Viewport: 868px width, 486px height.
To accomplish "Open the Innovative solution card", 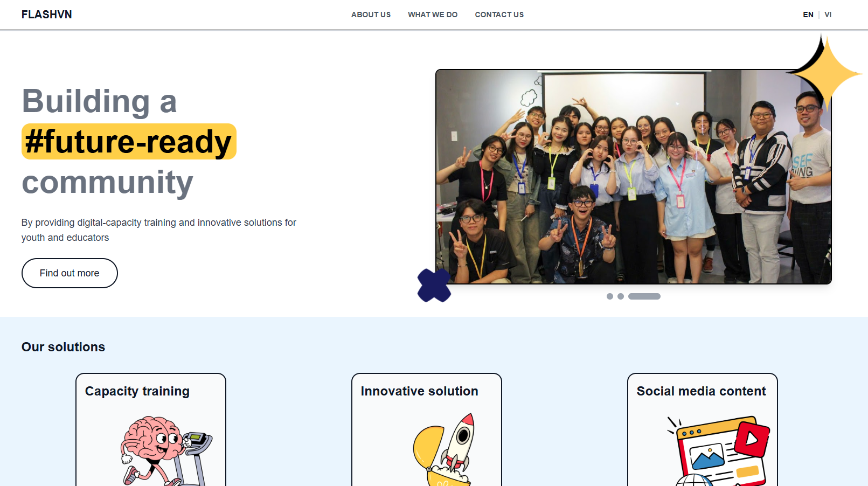I will 427,429.
